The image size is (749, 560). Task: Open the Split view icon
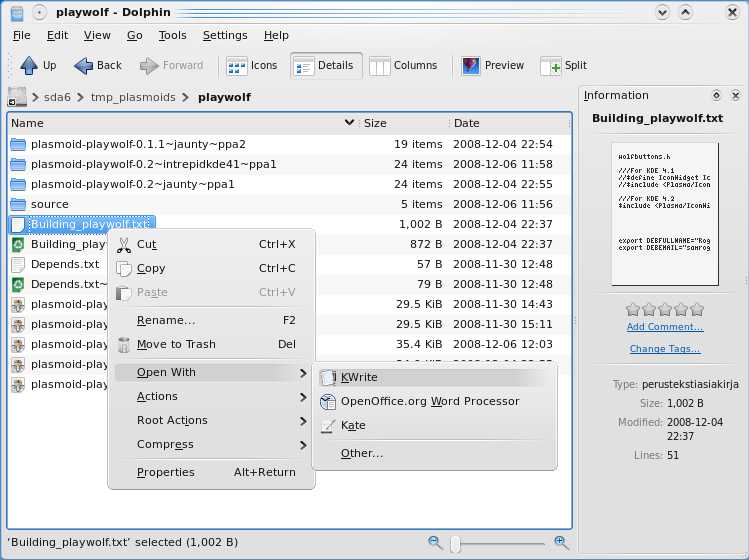coord(551,66)
